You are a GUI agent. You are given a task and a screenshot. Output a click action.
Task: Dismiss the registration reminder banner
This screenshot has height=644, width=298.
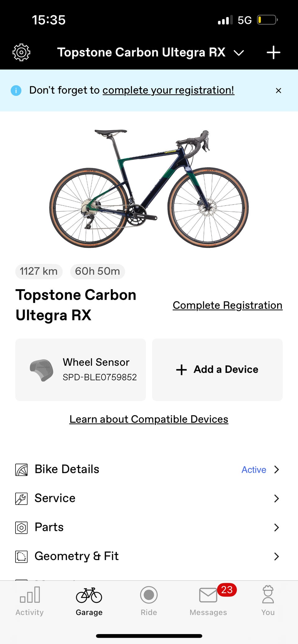(x=278, y=90)
